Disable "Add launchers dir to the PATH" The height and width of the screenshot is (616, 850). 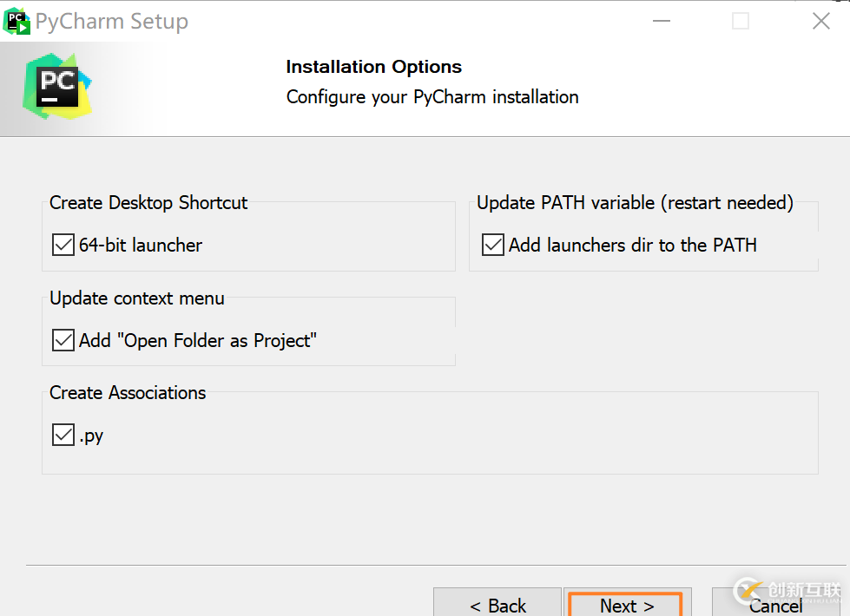(x=492, y=245)
